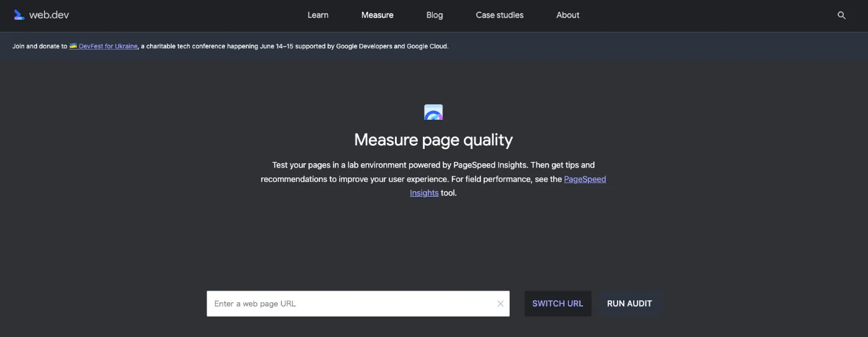The height and width of the screenshot is (337, 868).
Task: Open Case studies in navigation
Action: click(499, 15)
